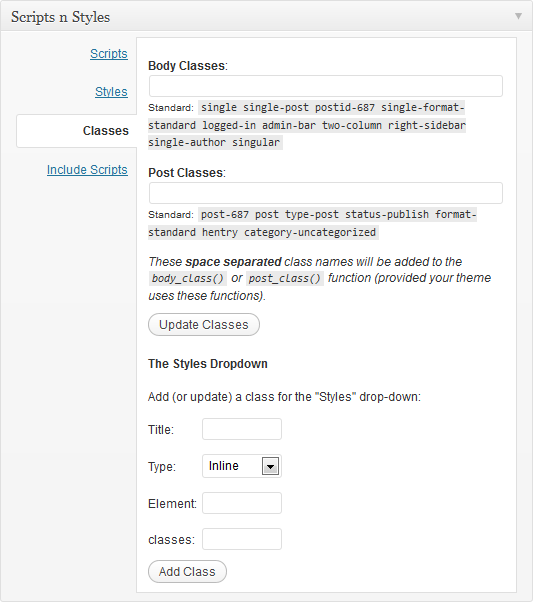533x602 pixels.
Task: Focus the Body Classes text field
Action: [326, 86]
